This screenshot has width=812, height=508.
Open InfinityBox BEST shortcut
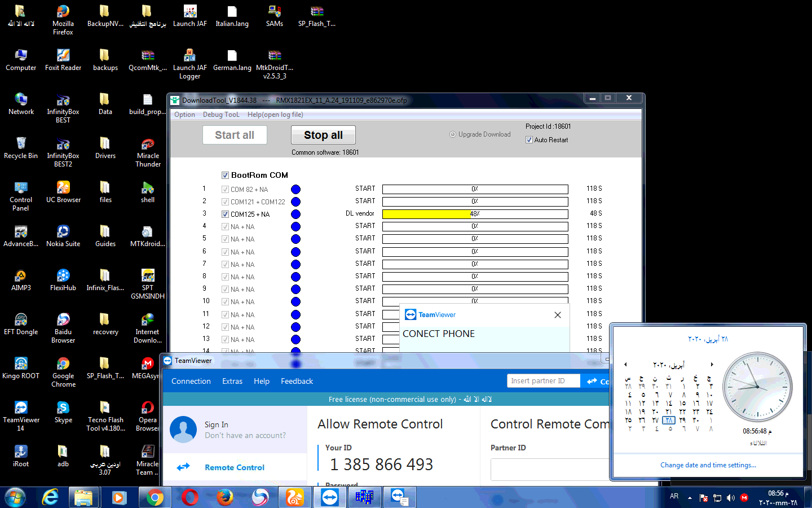click(63, 108)
